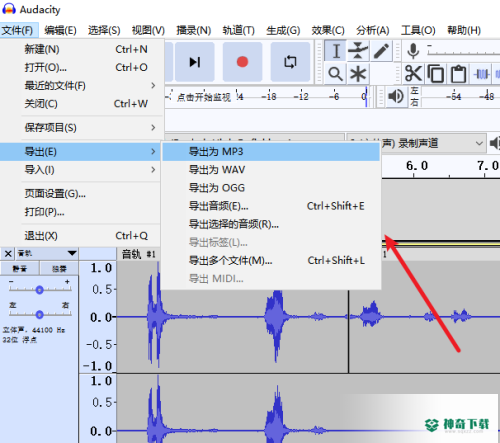Image resolution: width=500 pixels, height=443 pixels.
Task: Click the 1.0 value on the upper vertical scale
Action: (101, 268)
